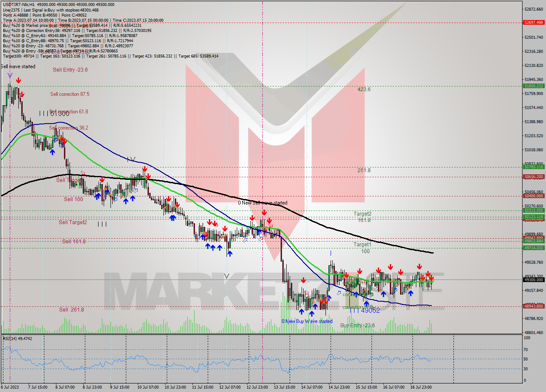
Task: Click the 'Sell correction 61.8' label
Action: (69, 112)
